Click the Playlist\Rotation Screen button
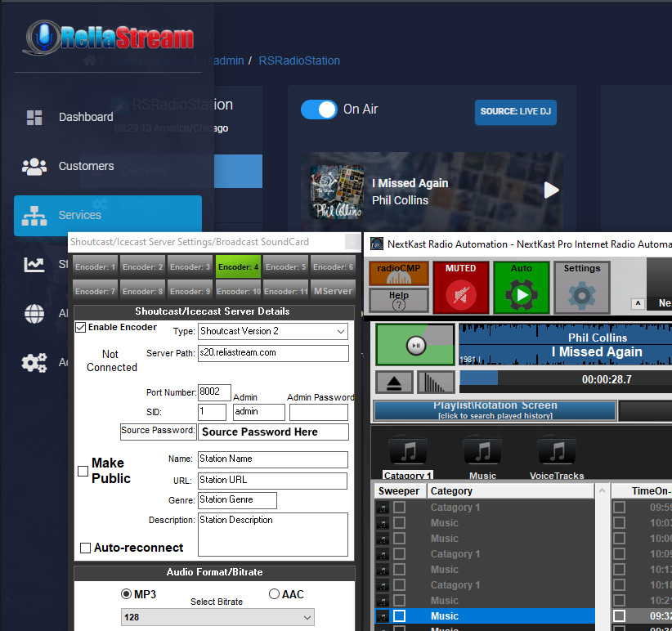This screenshot has height=631, width=672. [495, 410]
